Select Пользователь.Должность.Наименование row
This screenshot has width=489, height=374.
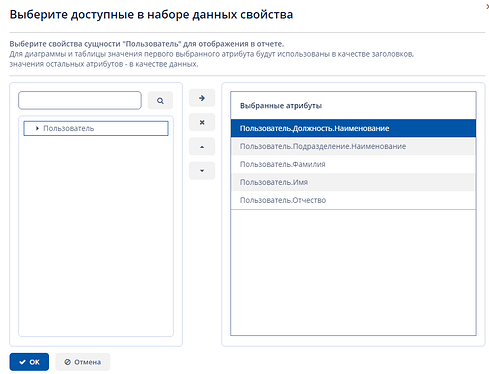353,128
